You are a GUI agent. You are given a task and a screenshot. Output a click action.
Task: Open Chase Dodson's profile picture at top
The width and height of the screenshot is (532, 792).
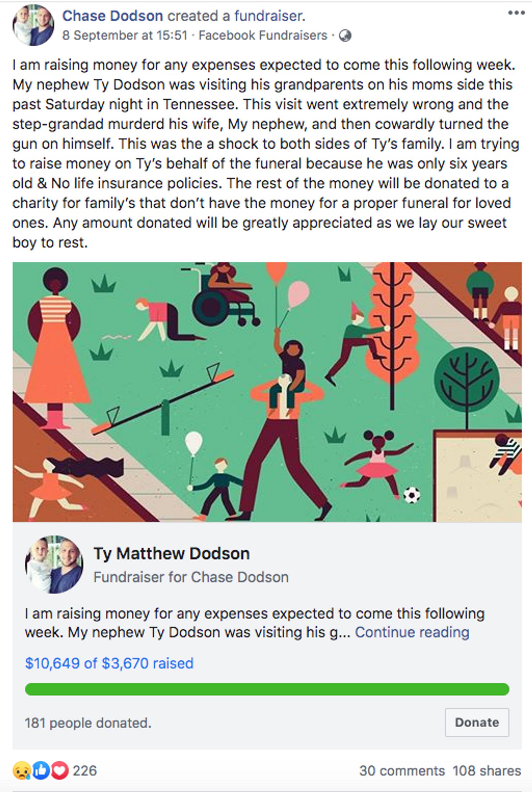point(33,25)
